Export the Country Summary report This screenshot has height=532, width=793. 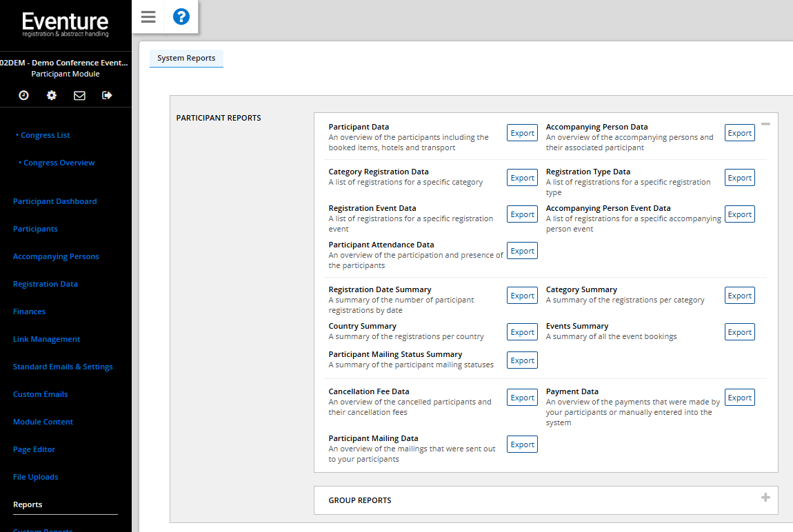point(523,332)
